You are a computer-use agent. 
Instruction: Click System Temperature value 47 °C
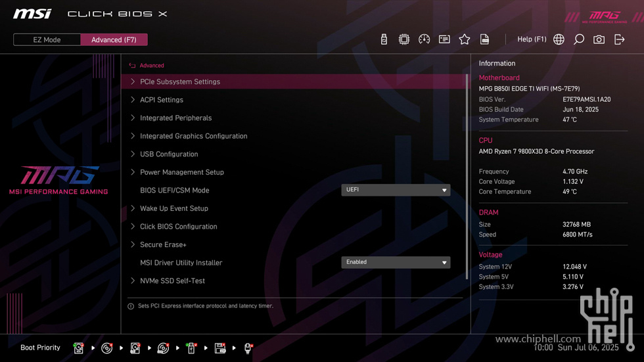pos(570,120)
